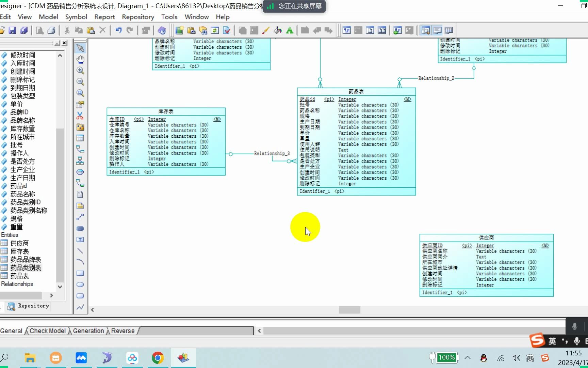This screenshot has width=588, height=368.
Task: Select the Zoom In tool
Action: 80,71
